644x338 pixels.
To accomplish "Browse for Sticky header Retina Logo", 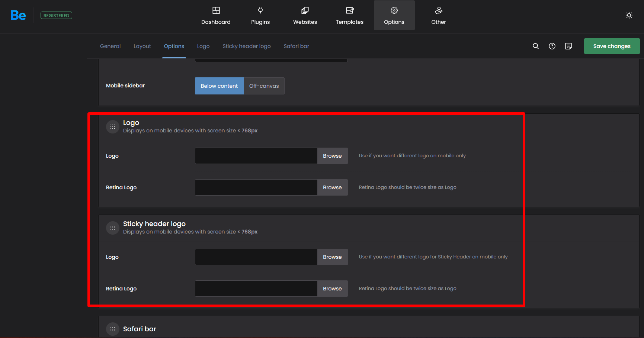I will 333,289.
